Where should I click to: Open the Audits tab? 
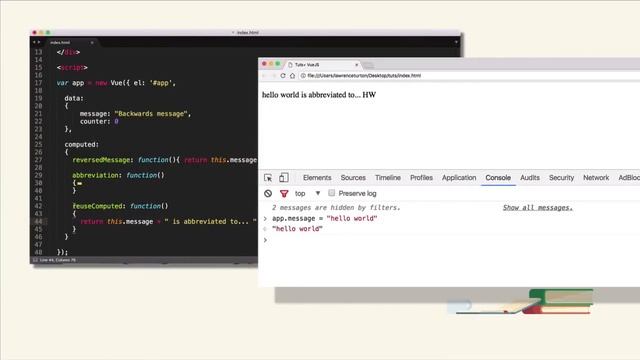tap(530, 178)
